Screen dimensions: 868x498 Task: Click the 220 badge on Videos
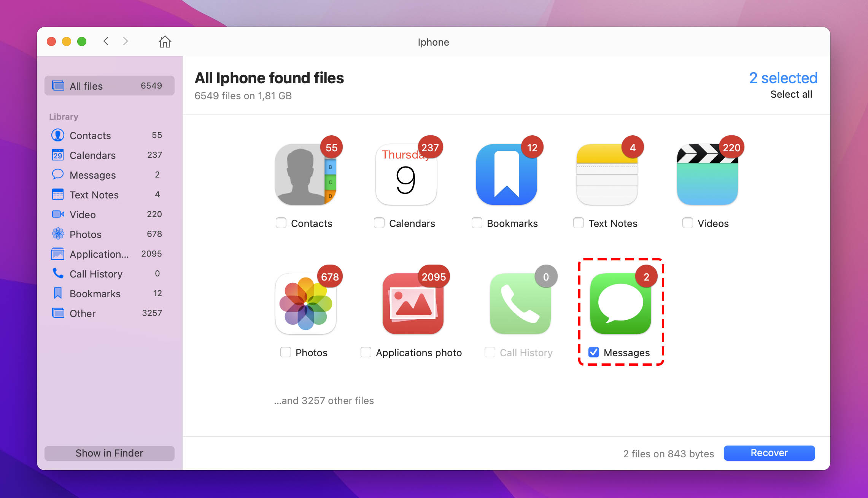[731, 147]
